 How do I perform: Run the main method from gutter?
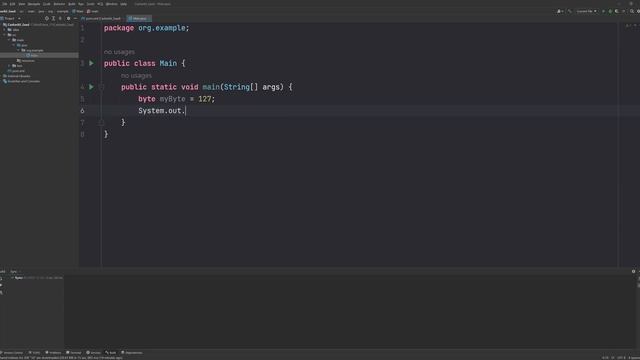(91, 87)
